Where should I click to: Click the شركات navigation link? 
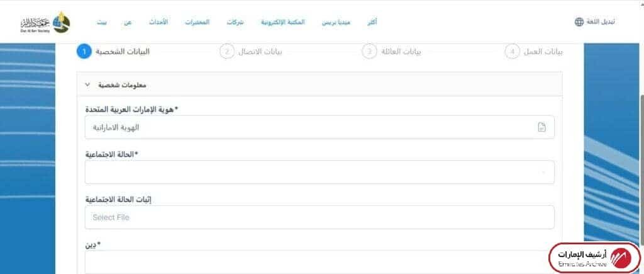point(235,22)
